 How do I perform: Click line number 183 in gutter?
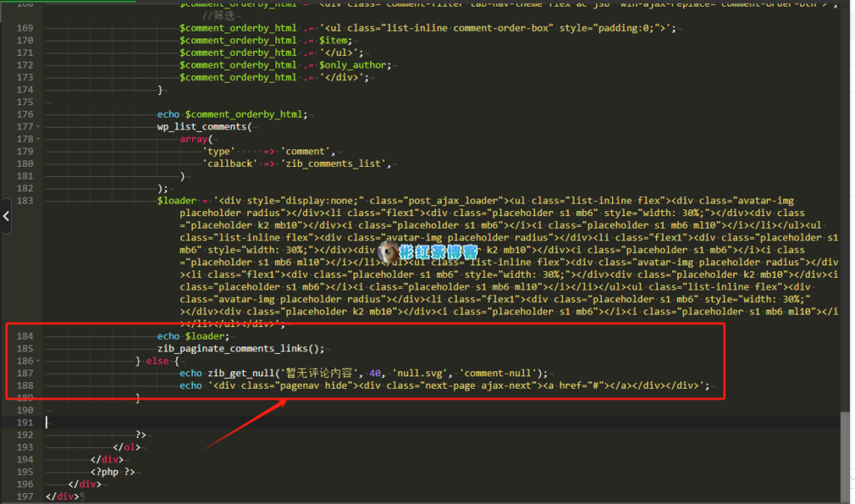[24, 201]
